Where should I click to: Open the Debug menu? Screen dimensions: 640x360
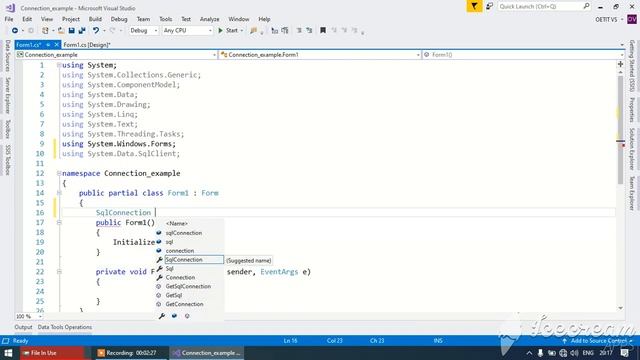pyautogui.click(x=119, y=19)
